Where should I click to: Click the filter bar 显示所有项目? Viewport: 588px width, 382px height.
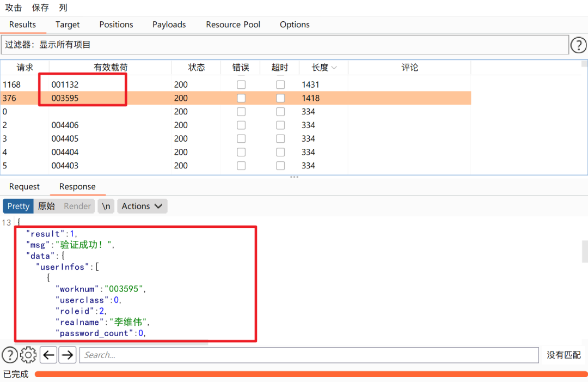[285, 45]
